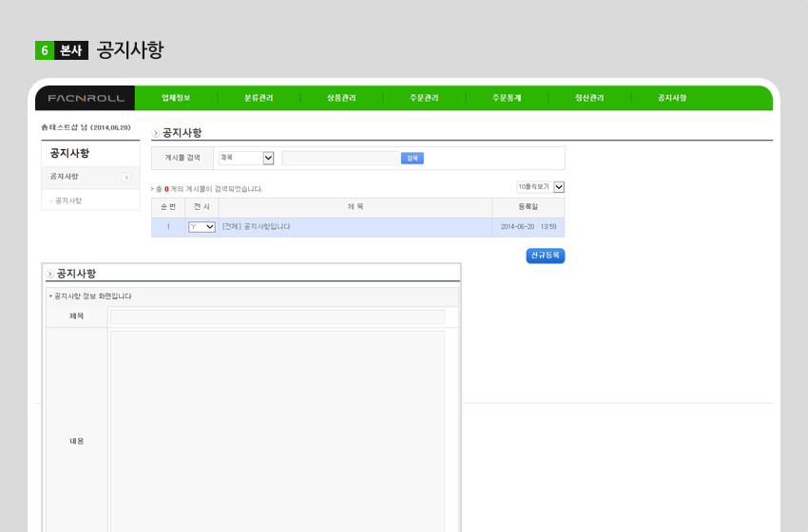
Task: Click inside the 내용 text area
Action: [278, 431]
